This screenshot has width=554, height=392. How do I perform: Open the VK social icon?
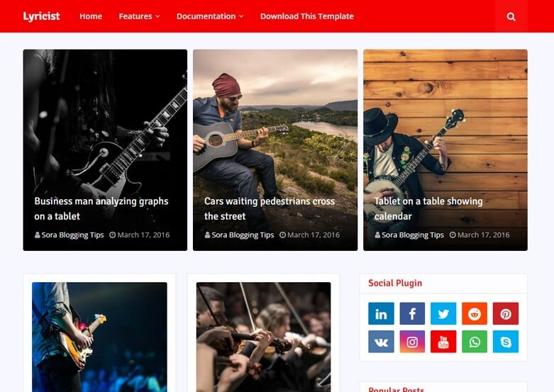[x=381, y=342]
